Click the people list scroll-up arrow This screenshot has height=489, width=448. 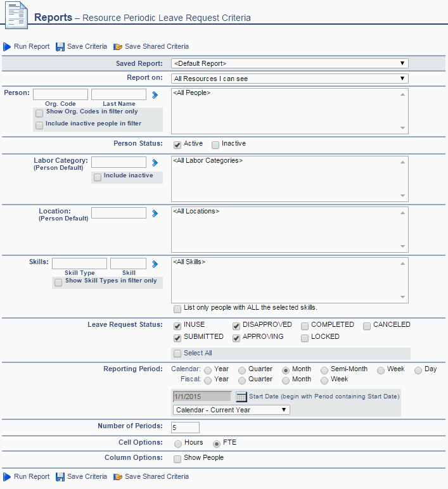(403, 94)
